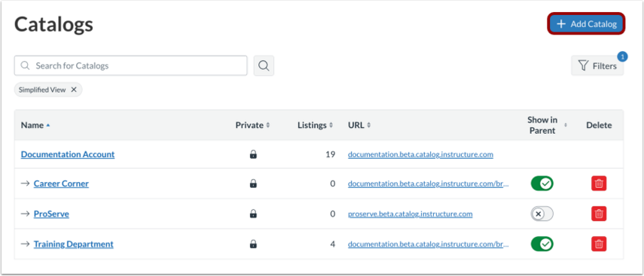Delete the Career Corner catalog
This screenshot has height=276, width=644.
point(599,183)
